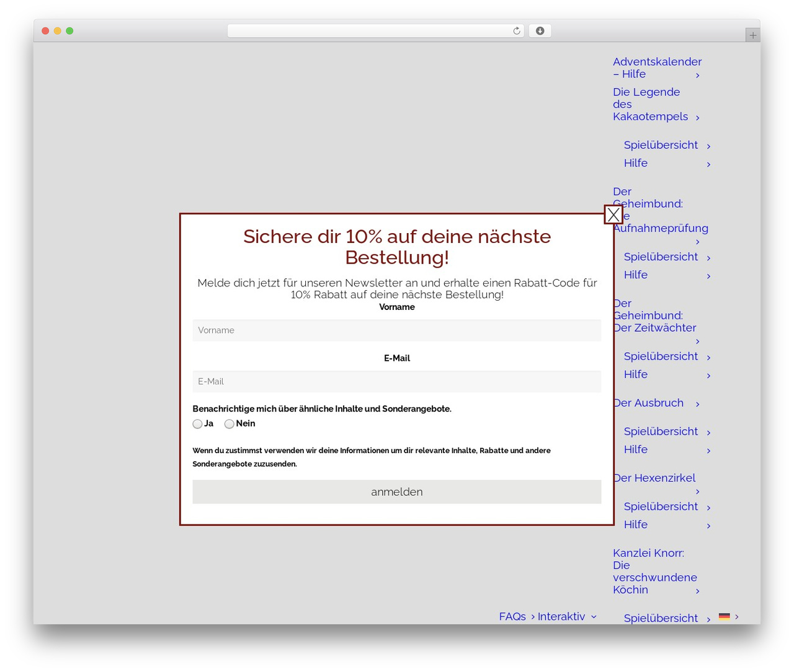This screenshot has height=672, width=794.
Task: Expand the language selector chevron beside flag
Action: pyautogui.click(x=737, y=616)
